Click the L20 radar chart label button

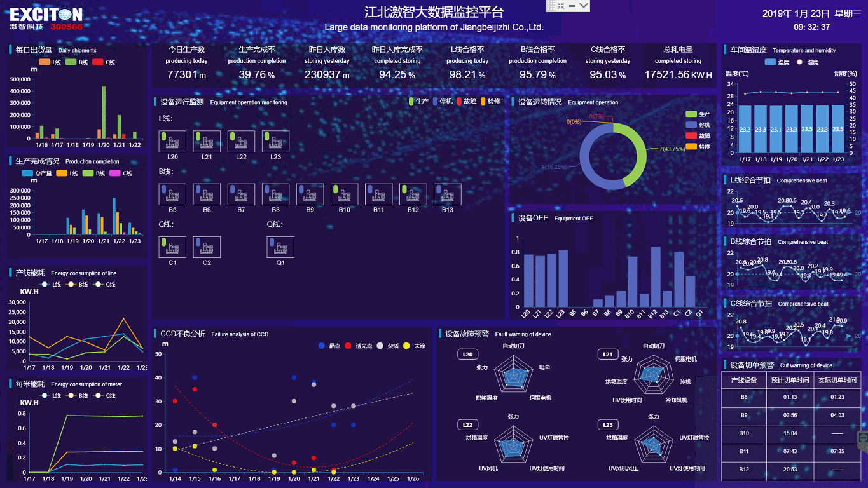point(468,355)
